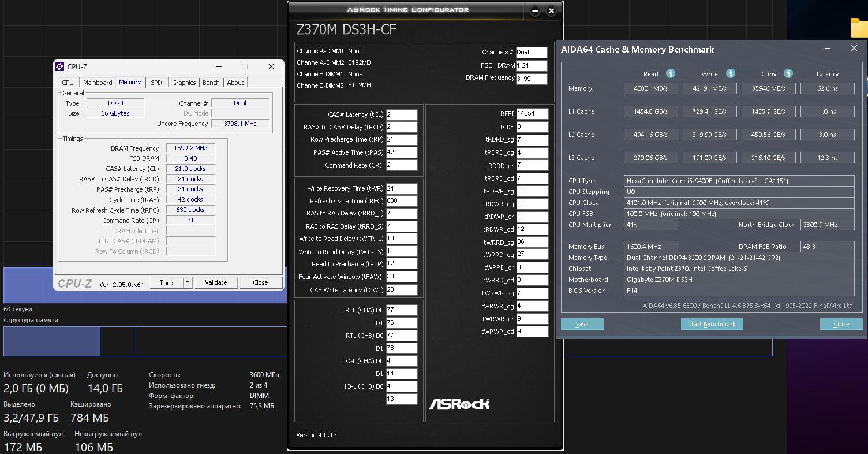This screenshot has height=454, width=868.
Task: Click the tWRRD_sg field showing 36
Action: point(532,243)
